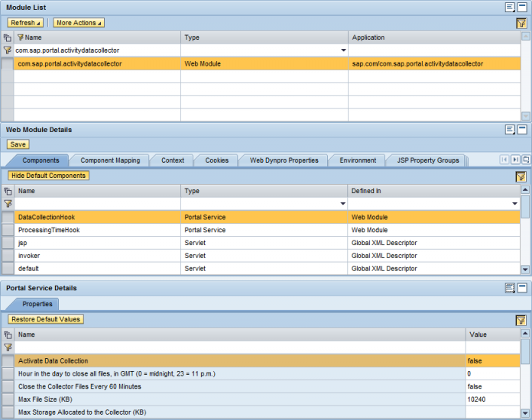Image resolution: width=532 pixels, height=420 pixels.
Task: Click Components table select-all icon
Action: [8, 191]
